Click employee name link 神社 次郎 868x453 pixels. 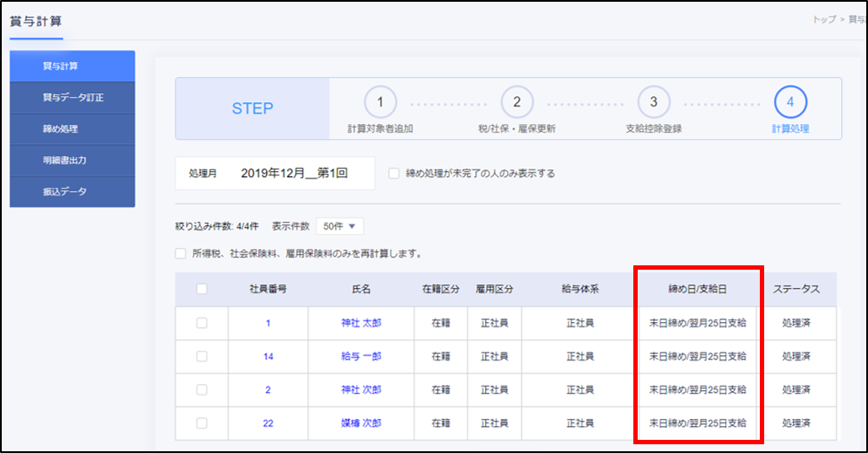(x=361, y=390)
